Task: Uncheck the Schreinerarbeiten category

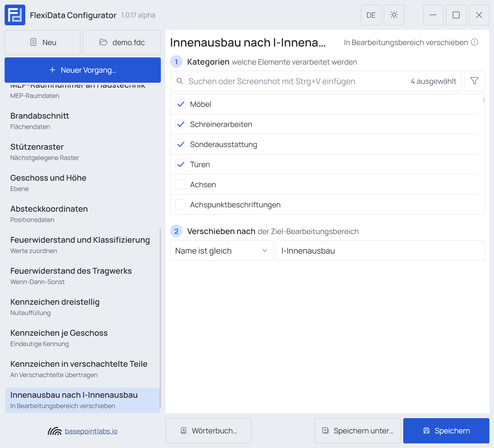Action: (x=180, y=124)
